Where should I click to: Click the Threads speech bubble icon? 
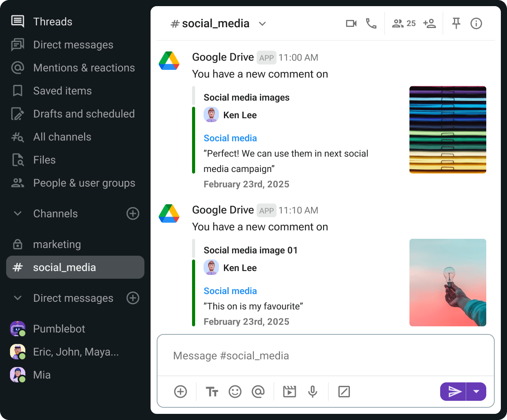pos(18,21)
